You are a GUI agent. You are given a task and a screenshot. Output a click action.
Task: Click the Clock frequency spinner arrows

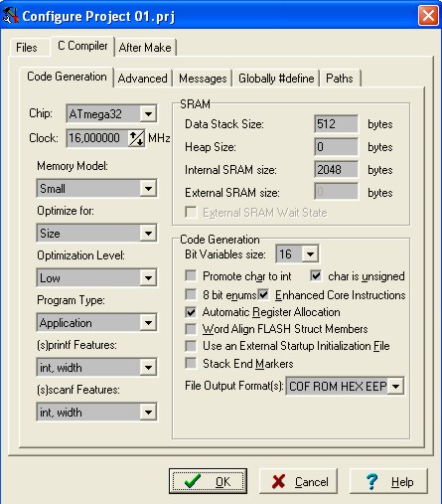tap(136, 138)
